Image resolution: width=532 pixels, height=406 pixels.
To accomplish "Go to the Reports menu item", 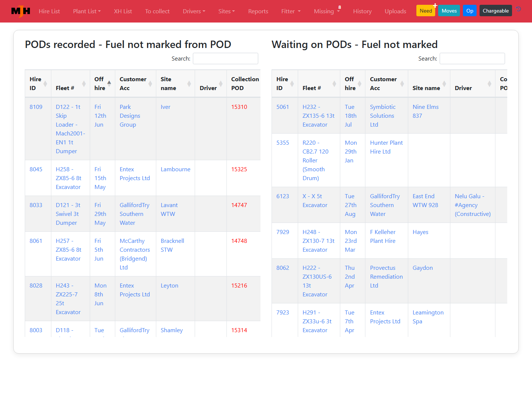I will tap(258, 11).
